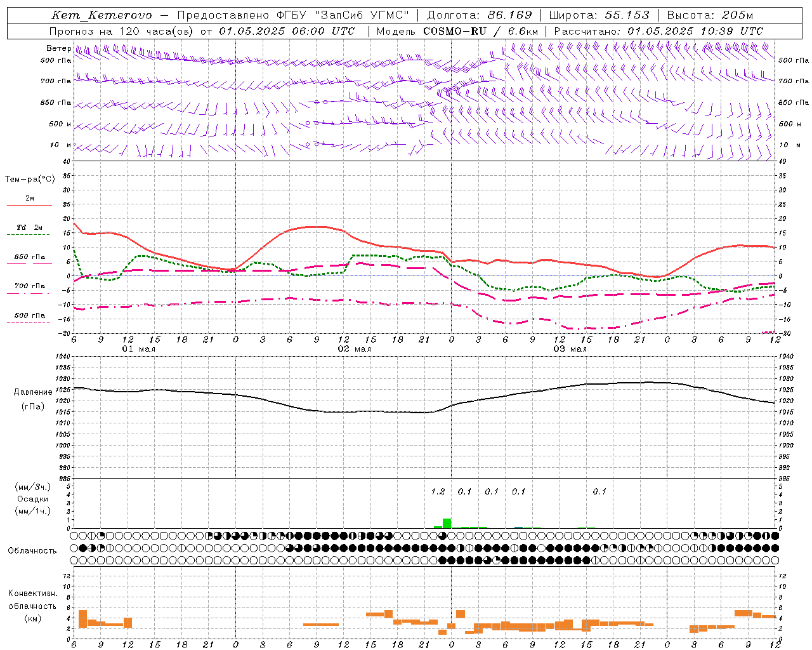The width and height of the screenshot is (812, 650).
Task: Click the 'Высота: 205м' header field
Action: [710, 15]
